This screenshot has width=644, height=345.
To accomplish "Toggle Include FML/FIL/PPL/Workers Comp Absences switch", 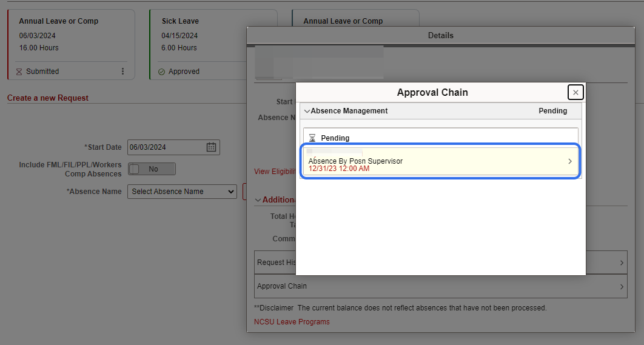I will [152, 169].
